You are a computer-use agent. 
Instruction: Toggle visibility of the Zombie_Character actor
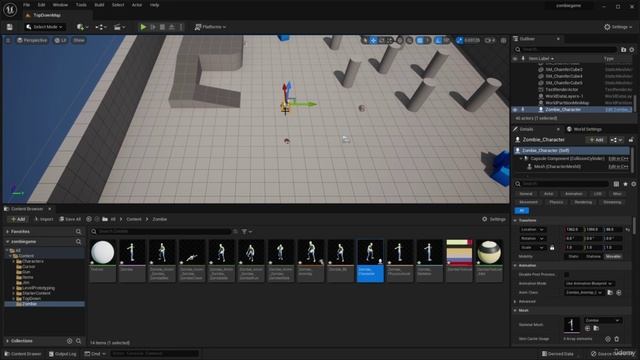click(515, 109)
